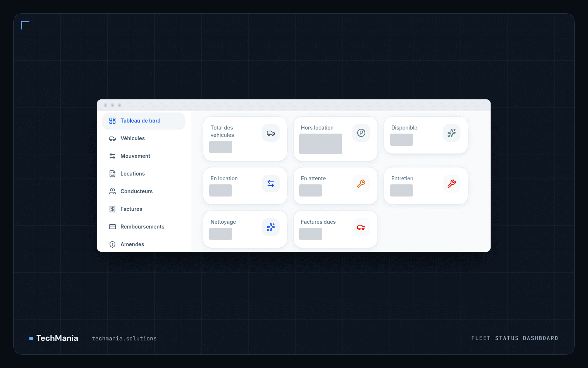Open Tableau de bord in sidebar
Screen dimensions: 588x368
click(144, 121)
